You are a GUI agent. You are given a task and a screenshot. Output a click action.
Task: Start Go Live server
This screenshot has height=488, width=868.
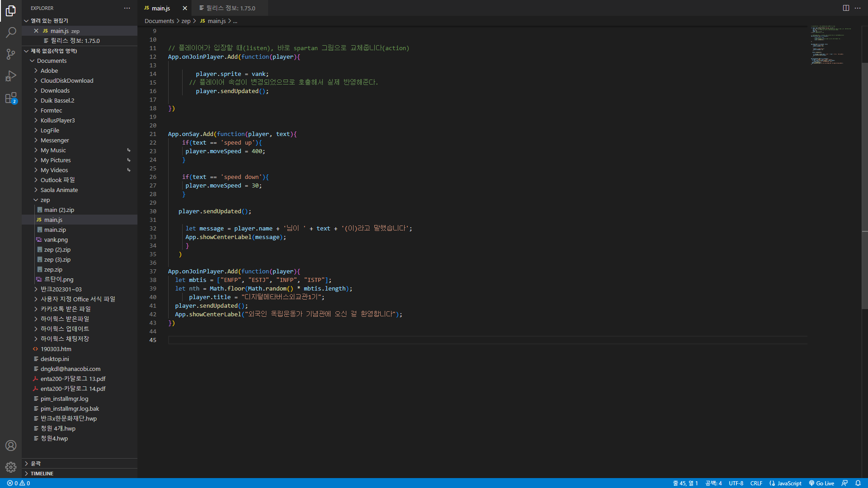(821, 483)
